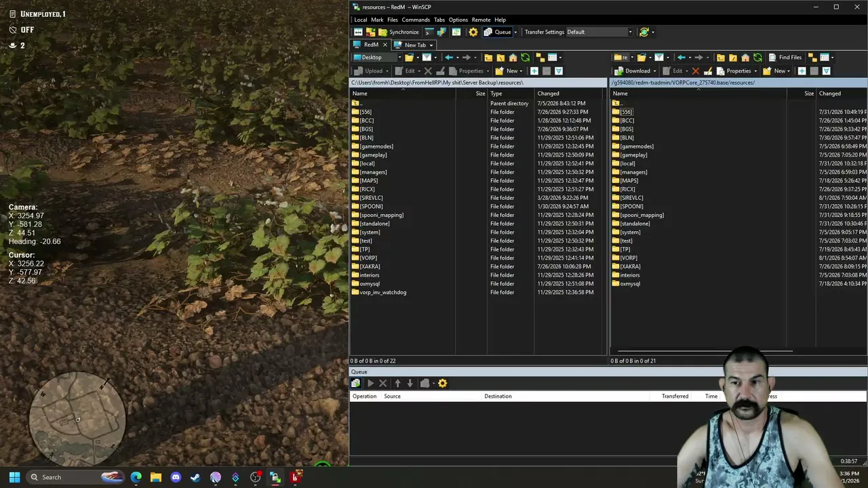Open the Mark menu
868x488 pixels.
point(377,20)
